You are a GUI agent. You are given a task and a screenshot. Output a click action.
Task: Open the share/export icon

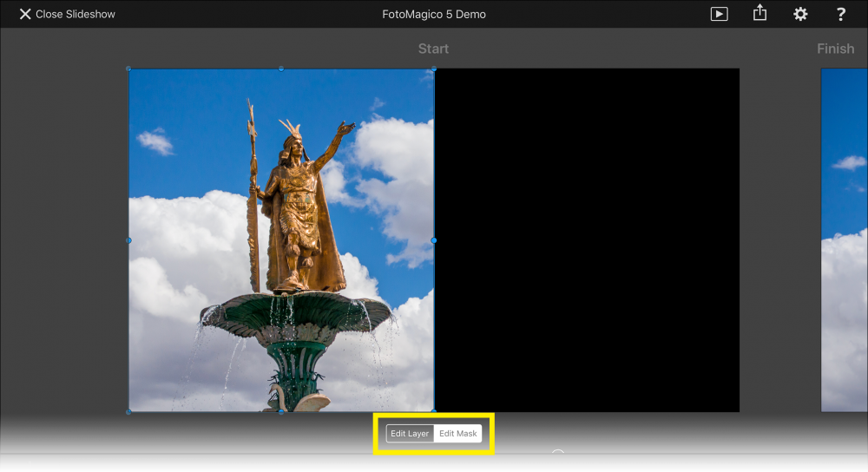pos(759,13)
